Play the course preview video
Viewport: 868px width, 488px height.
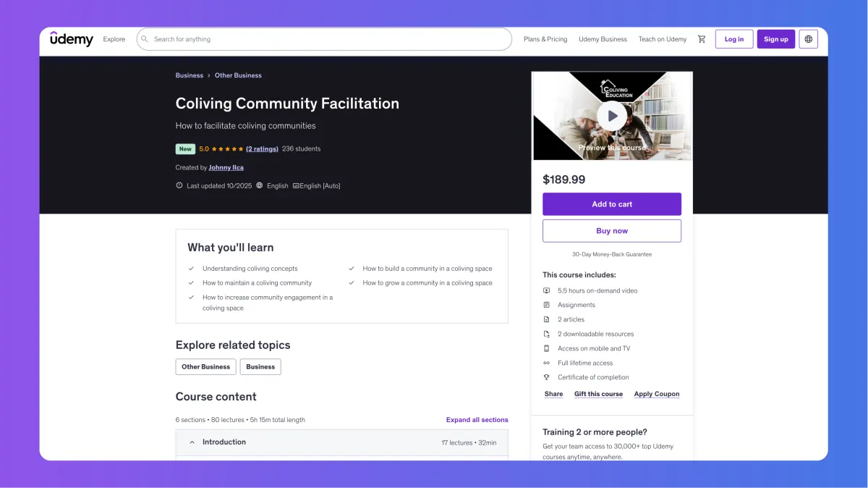click(x=612, y=116)
